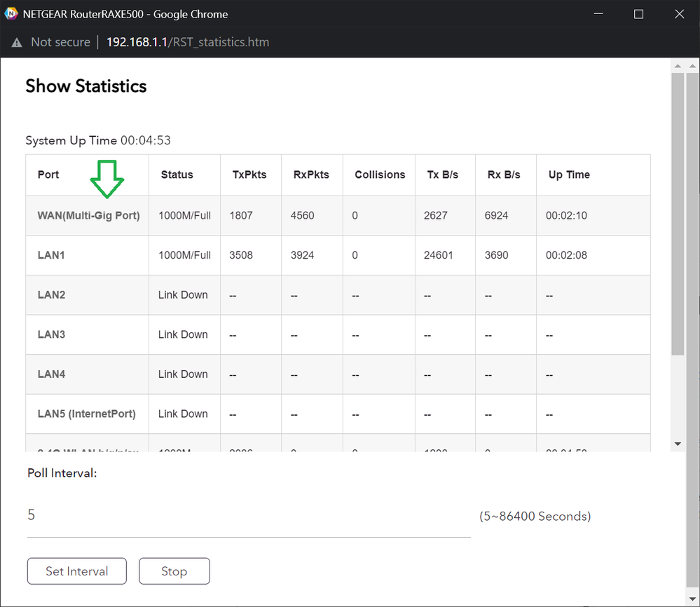Viewport: 700px width, 607px height.
Task: Select LAN5 Link Down status
Action: [183, 414]
